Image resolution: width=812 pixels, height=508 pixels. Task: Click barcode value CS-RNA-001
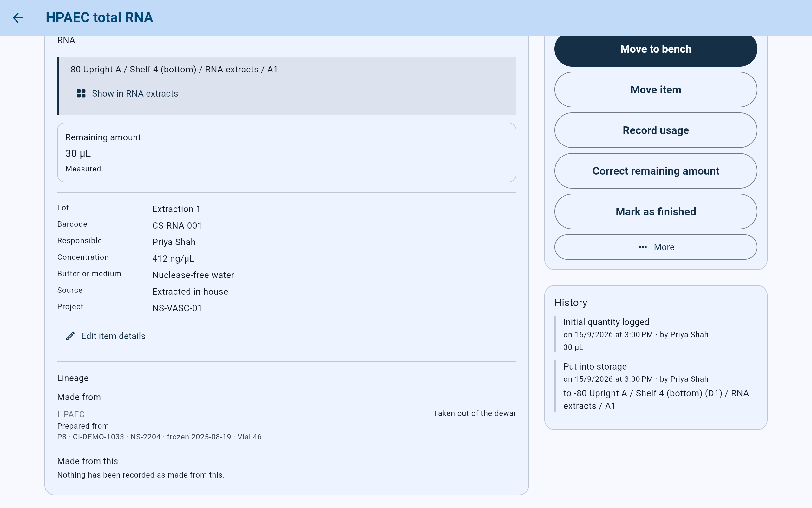point(177,225)
